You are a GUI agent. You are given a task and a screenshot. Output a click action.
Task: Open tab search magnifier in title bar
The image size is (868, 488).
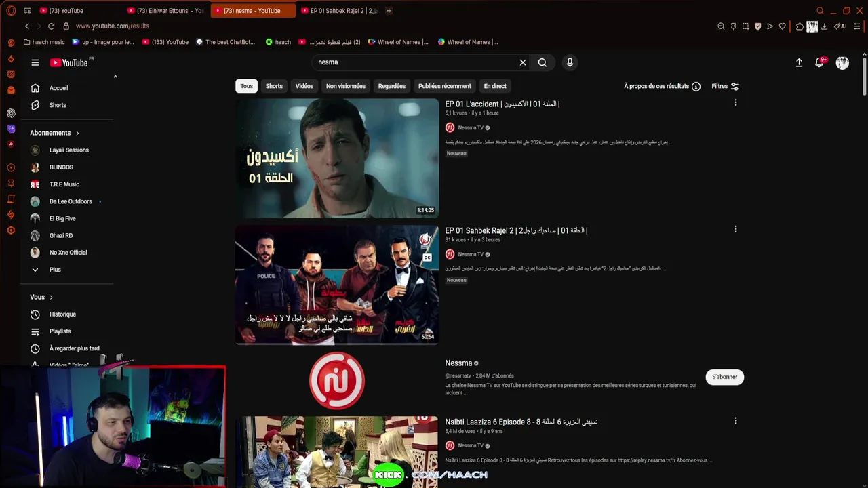coord(820,10)
